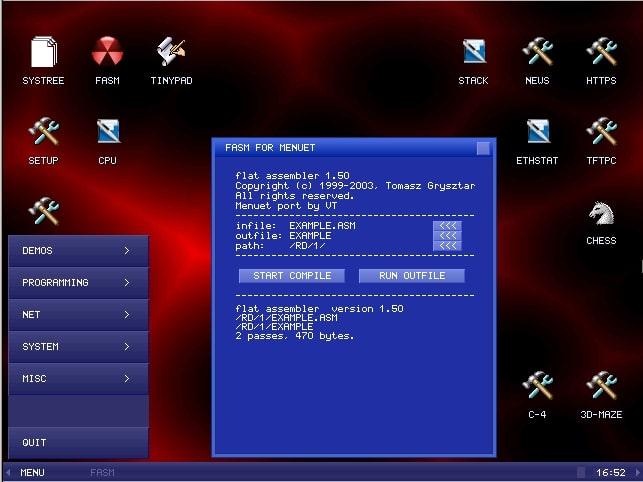The image size is (643, 482).
Task: Close the FASM for Menuet window
Action: click(483, 148)
